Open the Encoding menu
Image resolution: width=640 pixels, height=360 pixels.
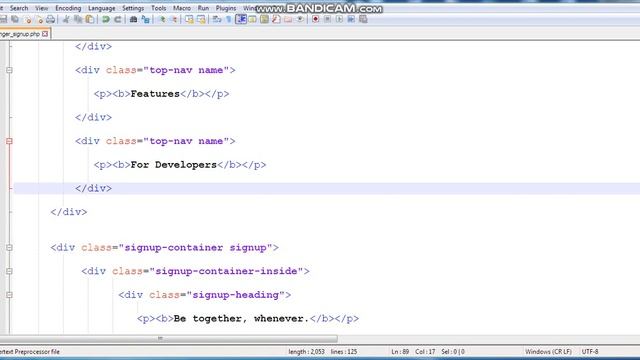click(x=68, y=8)
